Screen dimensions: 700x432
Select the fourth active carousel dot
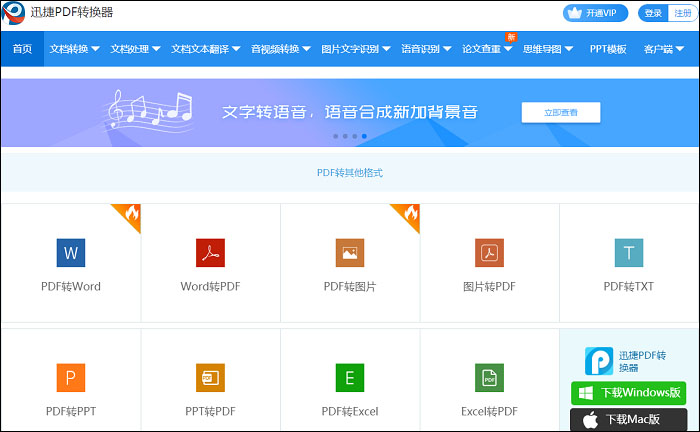(x=364, y=136)
